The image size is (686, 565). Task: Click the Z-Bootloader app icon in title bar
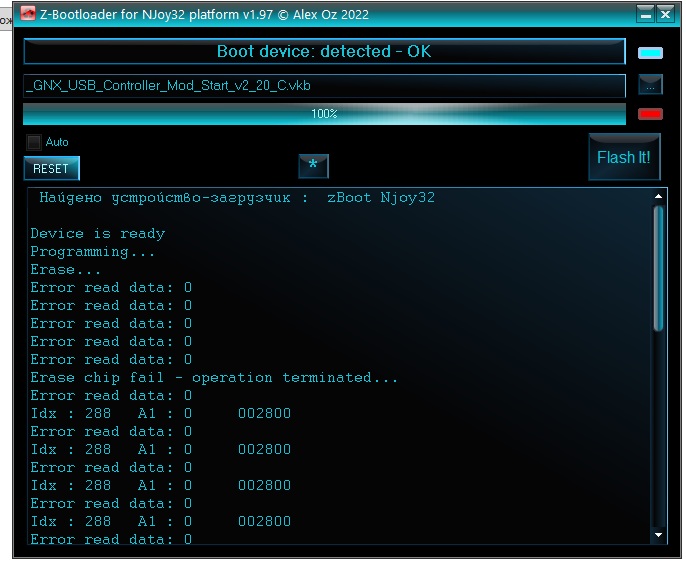click(x=29, y=14)
